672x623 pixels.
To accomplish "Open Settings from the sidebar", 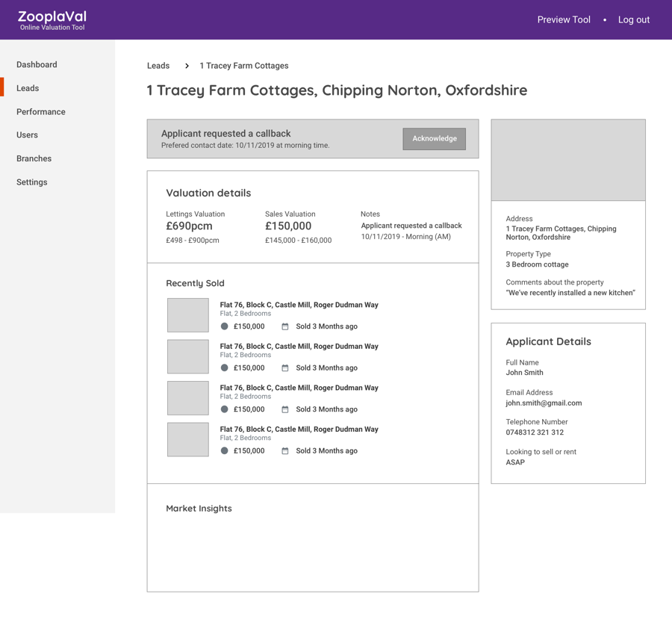I will 31,182.
